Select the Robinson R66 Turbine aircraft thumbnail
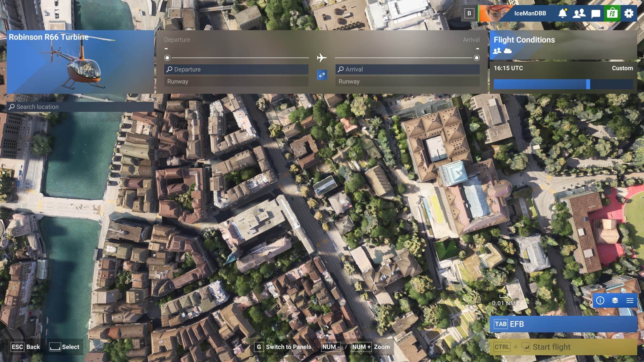644x362 pixels. click(x=80, y=62)
